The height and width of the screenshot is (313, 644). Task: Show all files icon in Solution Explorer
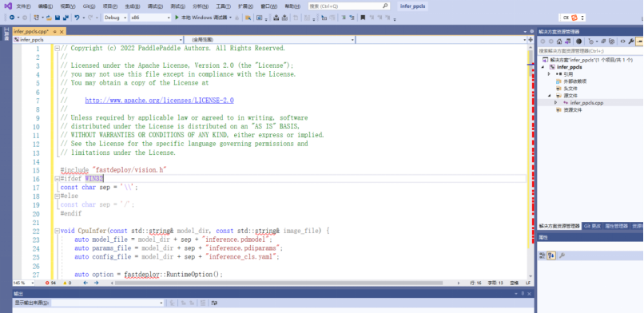(x=611, y=41)
